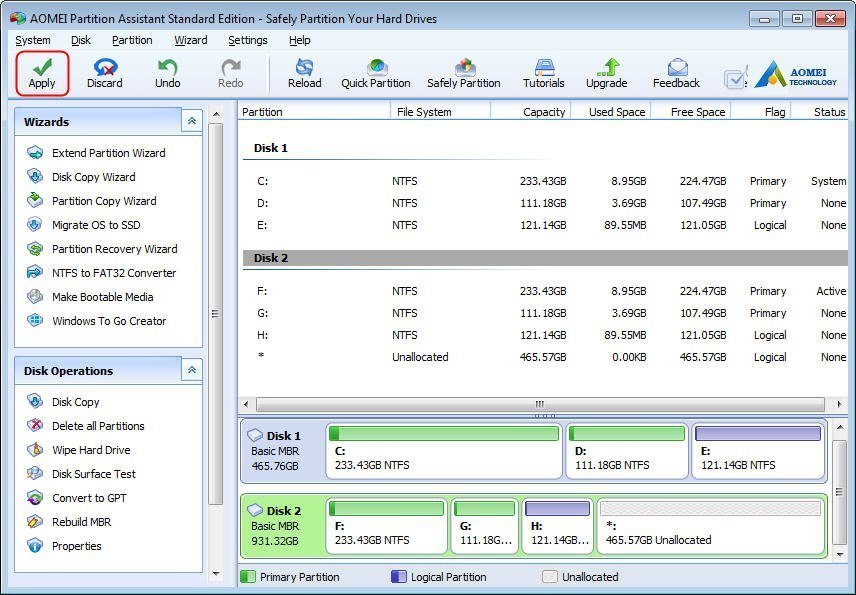
Task: Discard pending operations via toolbar
Action: (104, 73)
